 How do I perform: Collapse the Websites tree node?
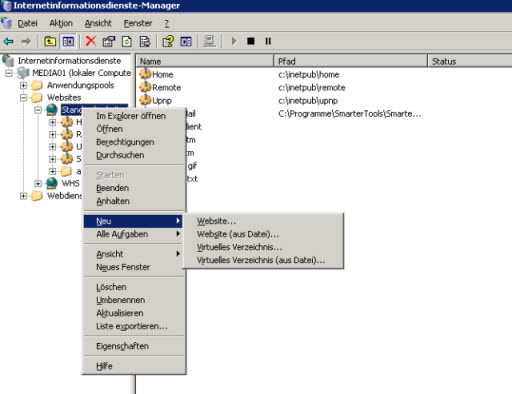(x=23, y=98)
